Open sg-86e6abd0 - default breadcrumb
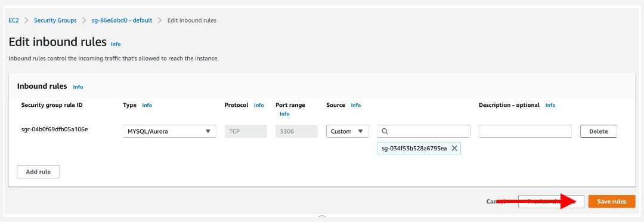The image size is (644, 222). pos(122,20)
